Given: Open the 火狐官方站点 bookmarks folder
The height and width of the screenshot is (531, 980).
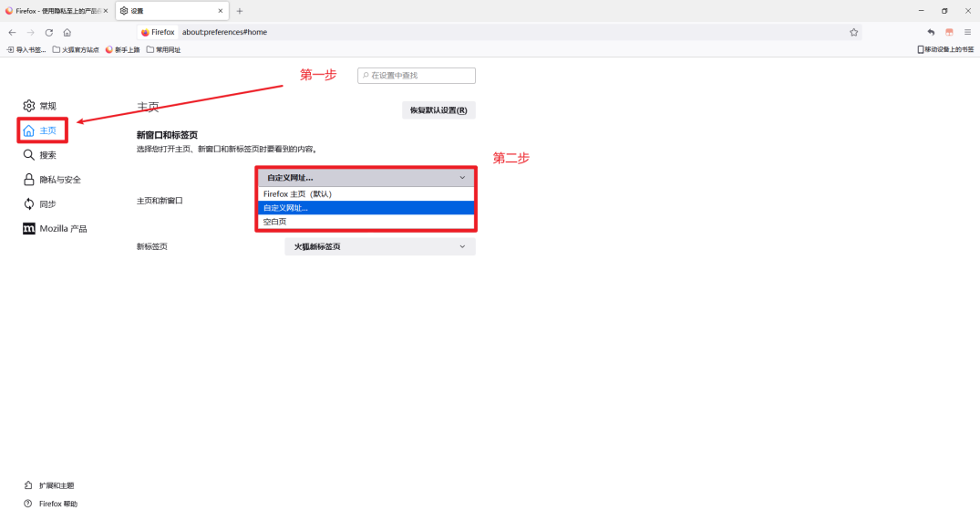Looking at the screenshot, I should [76, 50].
